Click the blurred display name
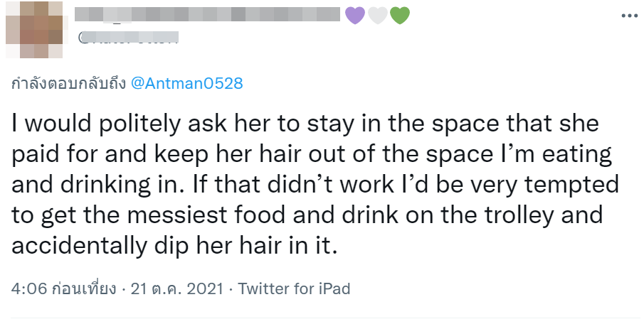This screenshot has height=324, width=644. [x=208, y=14]
